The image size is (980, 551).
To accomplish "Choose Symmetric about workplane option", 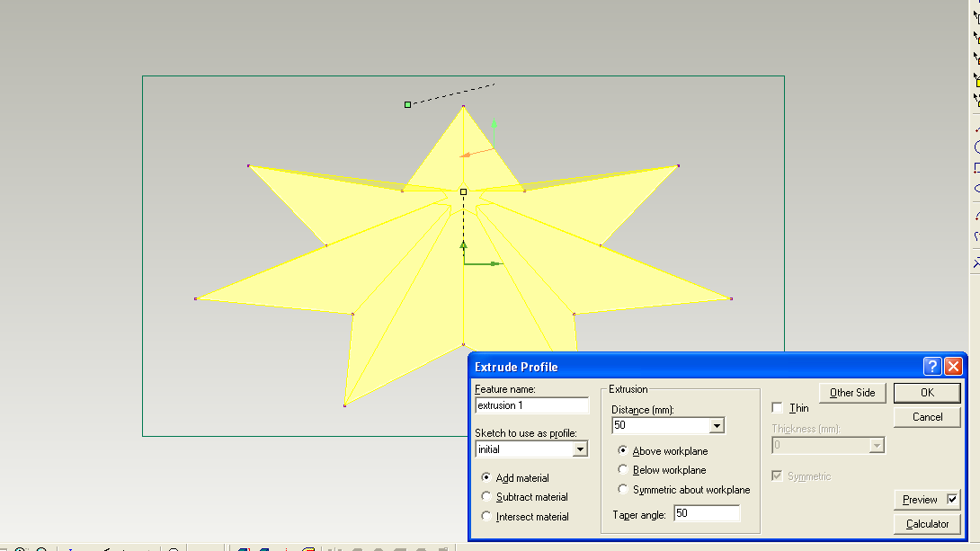I will coord(622,489).
